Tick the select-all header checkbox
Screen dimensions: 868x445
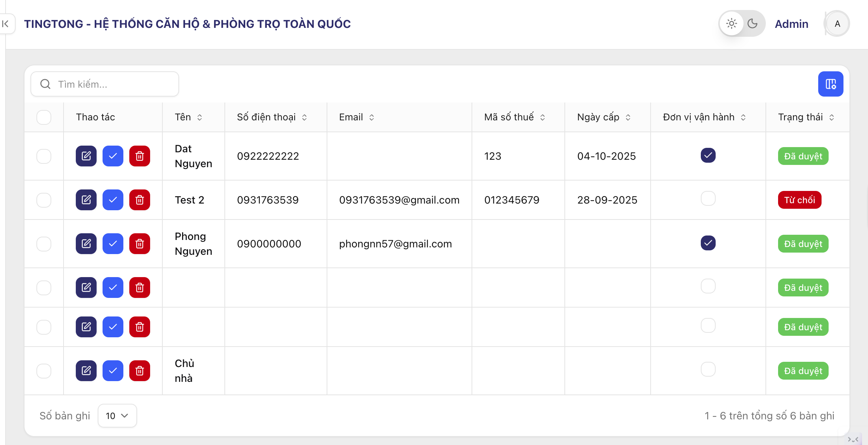click(44, 117)
